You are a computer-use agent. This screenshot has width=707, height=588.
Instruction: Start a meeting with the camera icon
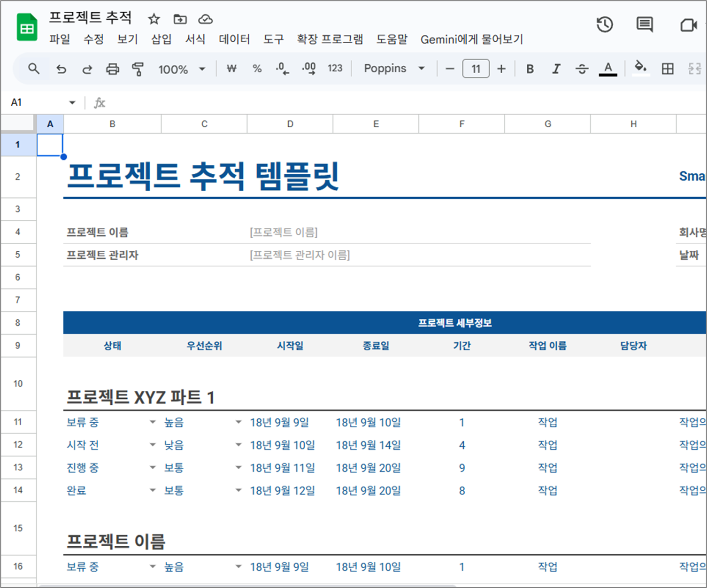[x=689, y=25]
